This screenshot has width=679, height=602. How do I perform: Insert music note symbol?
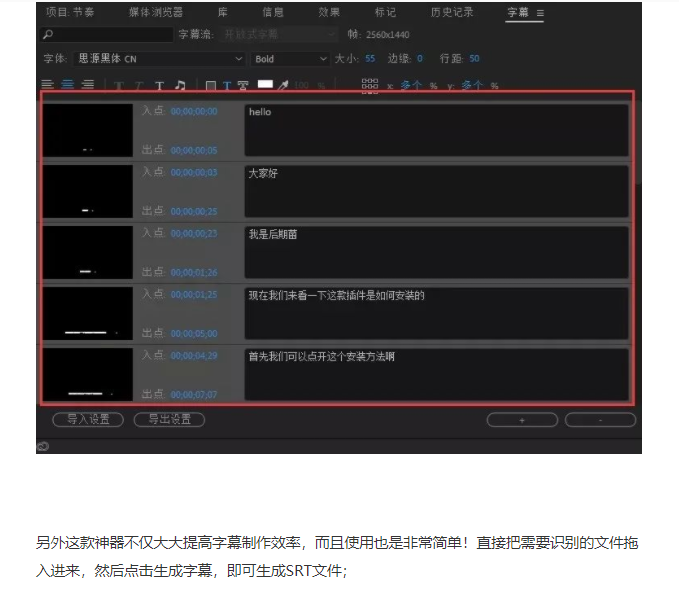[x=180, y=85]
